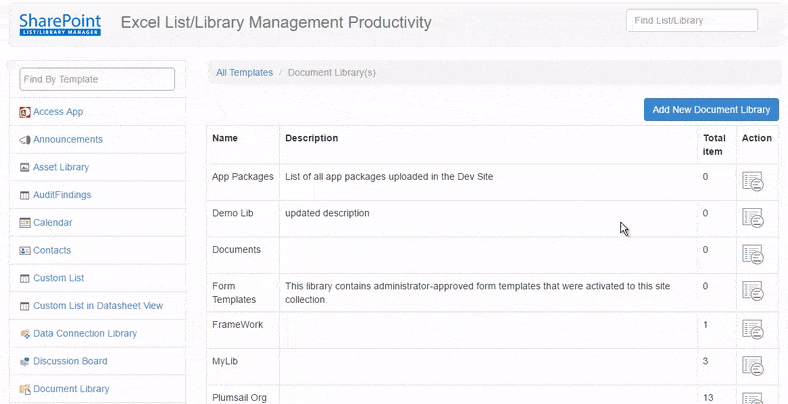
Task: Click the Calendar template icon
Action: click(x=25, y=223)
